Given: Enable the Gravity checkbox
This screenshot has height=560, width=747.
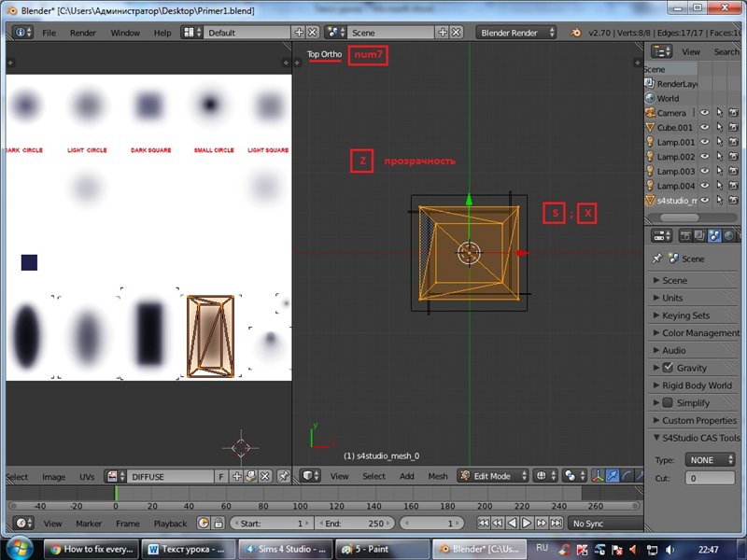Looking at the screenshot, I should (x=668, y=368).
